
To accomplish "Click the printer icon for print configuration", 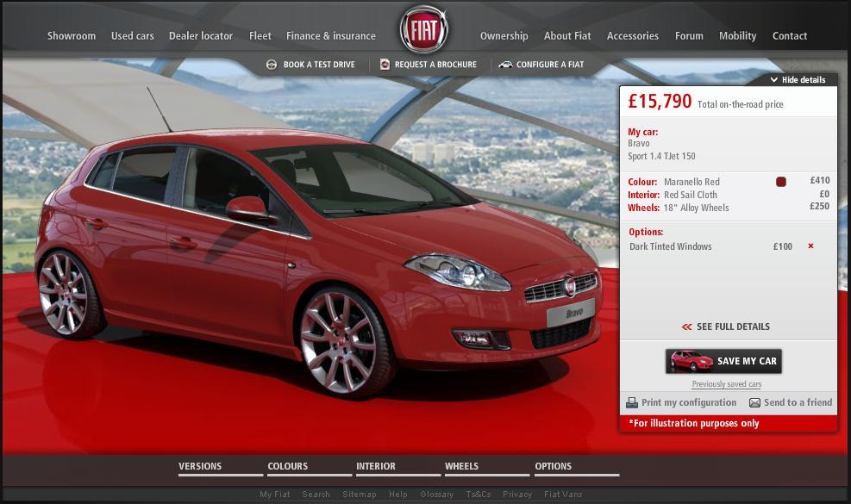I will 632,403.
